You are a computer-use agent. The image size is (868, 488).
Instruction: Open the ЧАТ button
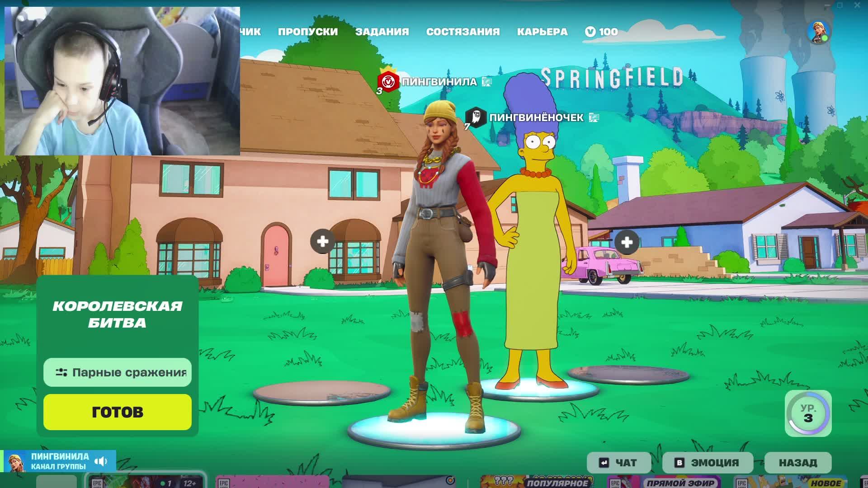tap(619, 463)
